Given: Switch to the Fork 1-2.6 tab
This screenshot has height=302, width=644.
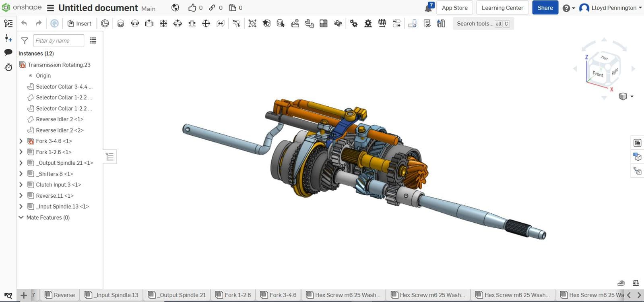Looking at the screenshot, I should 233,295.
